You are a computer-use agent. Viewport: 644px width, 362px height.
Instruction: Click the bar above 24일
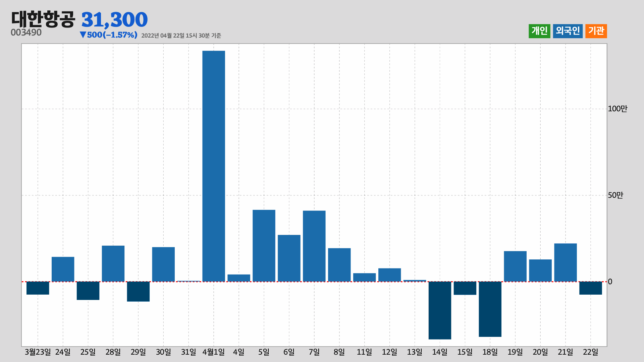pyautogui.click(x=63, y=269)
